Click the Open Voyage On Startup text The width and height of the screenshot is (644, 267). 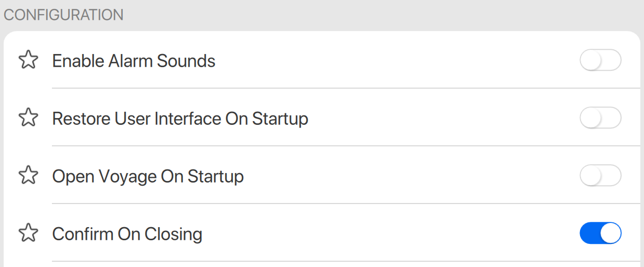click(x=148, y=176)
